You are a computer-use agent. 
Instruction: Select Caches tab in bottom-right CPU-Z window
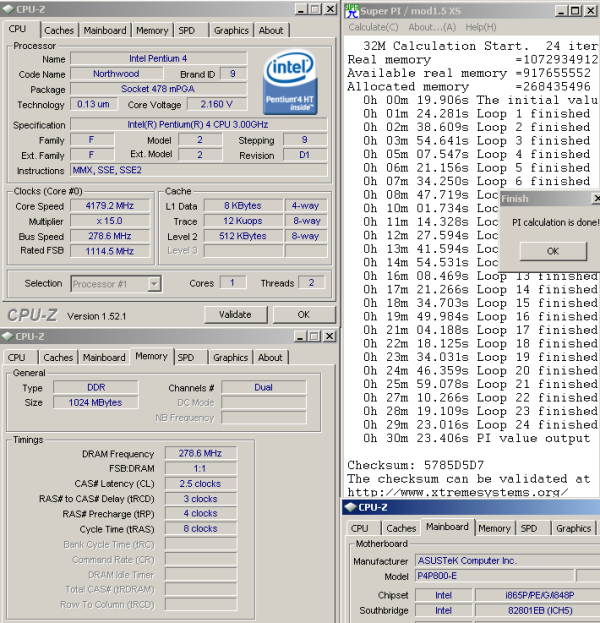[401, 528]
